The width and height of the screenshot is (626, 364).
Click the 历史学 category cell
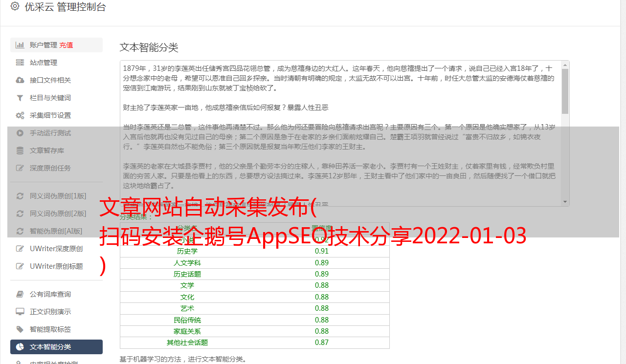click(187, 251)
